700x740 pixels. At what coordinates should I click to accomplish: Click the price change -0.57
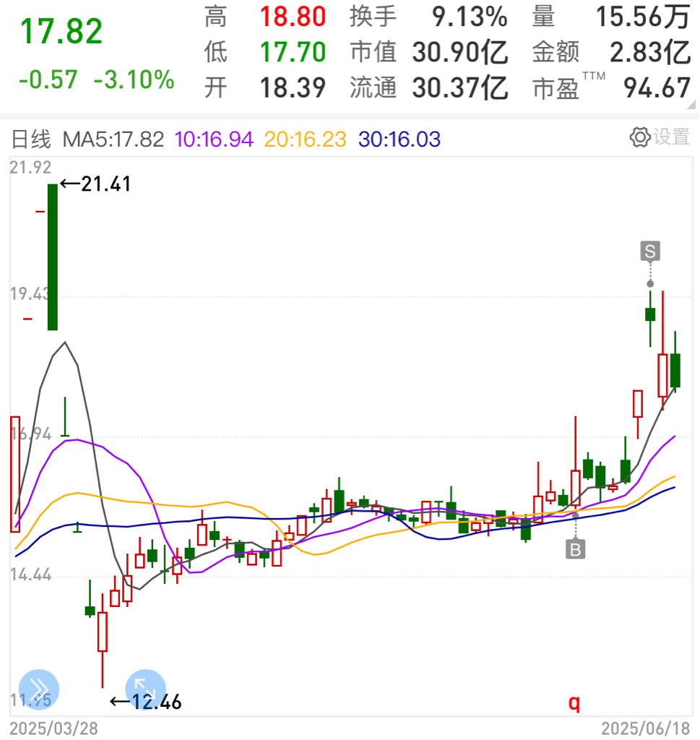(48, 79)
